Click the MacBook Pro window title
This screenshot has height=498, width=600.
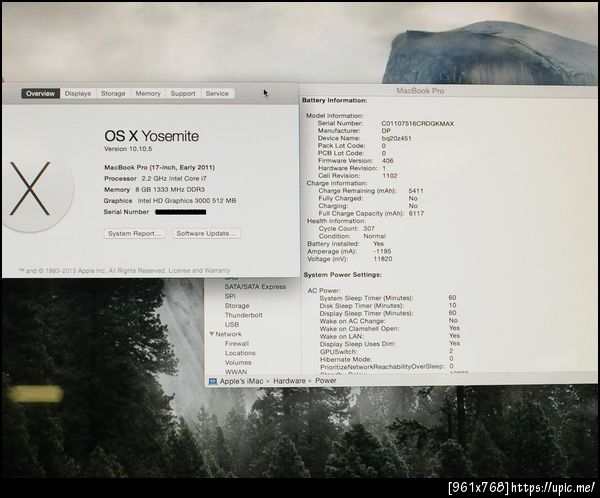(420, 91)
